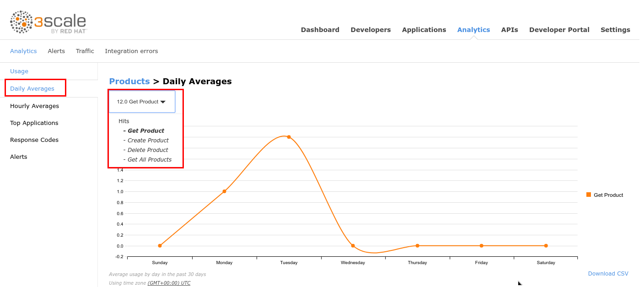Screen dimensions: 644x287
Task: Go to Developers section
Action: [370, 30]
